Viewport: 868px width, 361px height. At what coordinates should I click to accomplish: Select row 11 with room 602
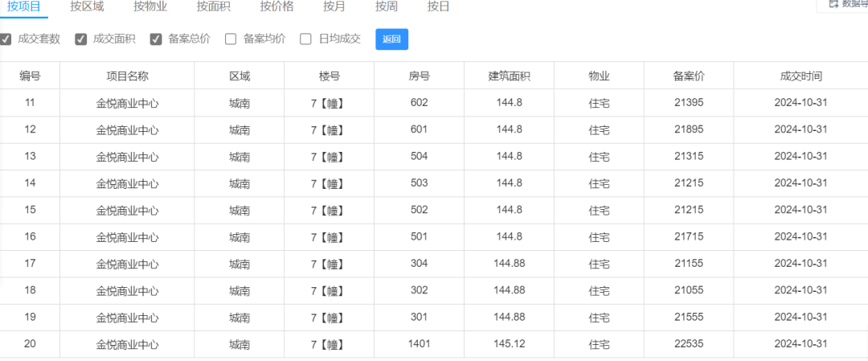434,103
